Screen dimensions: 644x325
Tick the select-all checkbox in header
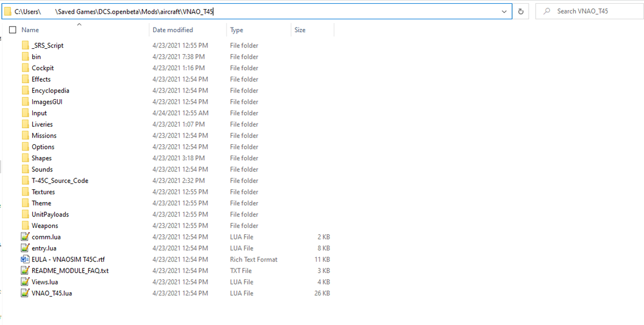(12, 30)
